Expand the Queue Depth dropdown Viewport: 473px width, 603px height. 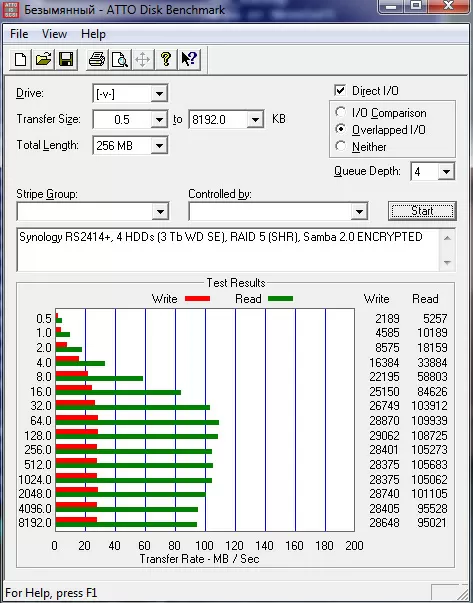click(446, 172)
